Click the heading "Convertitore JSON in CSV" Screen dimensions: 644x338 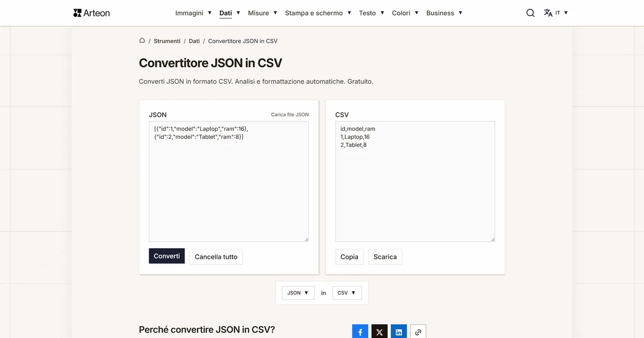tap(210, 63)
